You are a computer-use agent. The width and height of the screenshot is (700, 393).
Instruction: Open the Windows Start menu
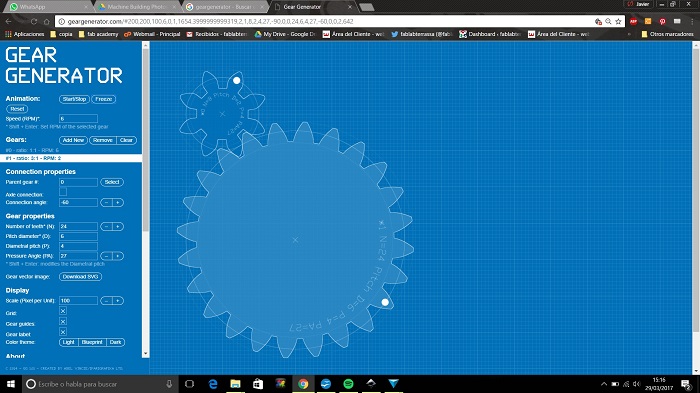pyautogui.click(x=11, y=384)
